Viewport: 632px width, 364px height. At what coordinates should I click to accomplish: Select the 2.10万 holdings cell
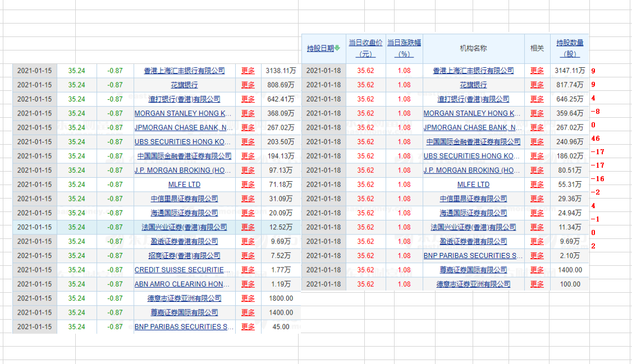click(x=570, y=256)
